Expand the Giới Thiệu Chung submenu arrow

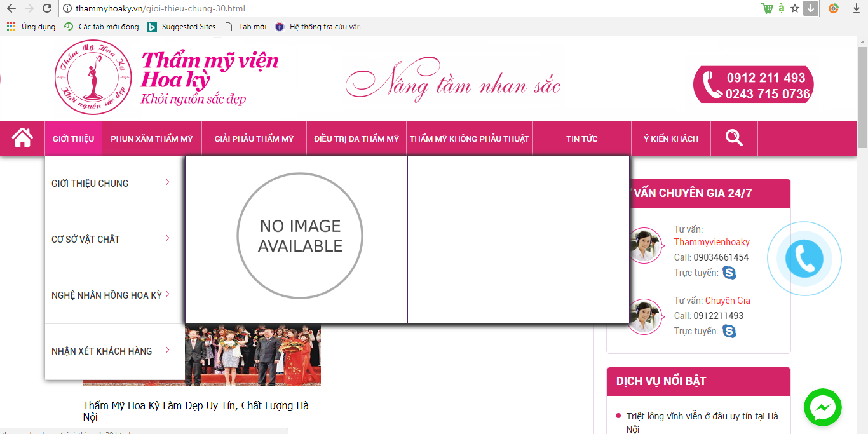tap(167, 183)
